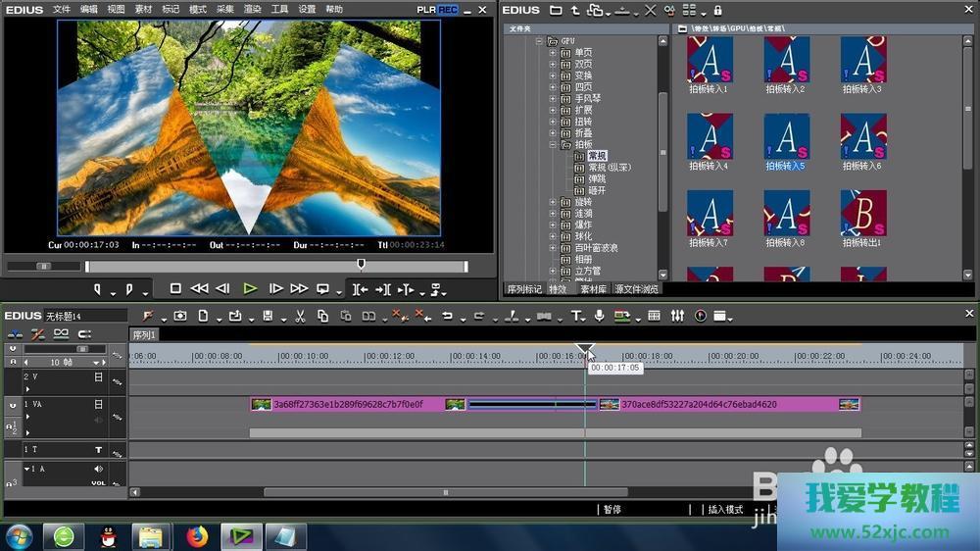Expand the 手风琴 folder in the effects tree
Screen dimensions: 980x551
[553, 99]
